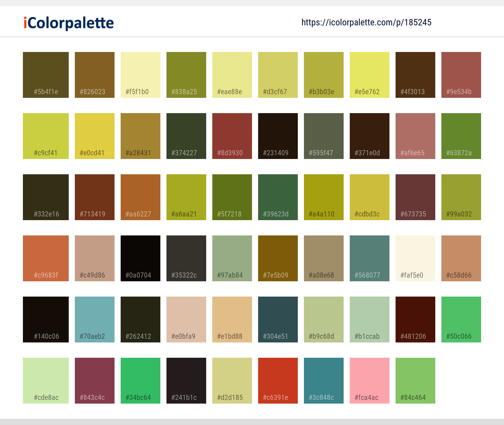
Task: Pick the #f5f1b0 pale yellow swatch
Action: pos(141,75)
